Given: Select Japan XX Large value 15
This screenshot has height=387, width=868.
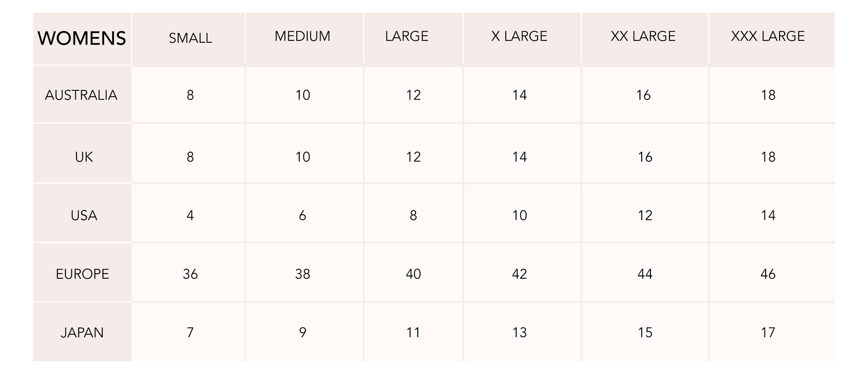Looking at the screenshot, I should (x=645, y=333).
